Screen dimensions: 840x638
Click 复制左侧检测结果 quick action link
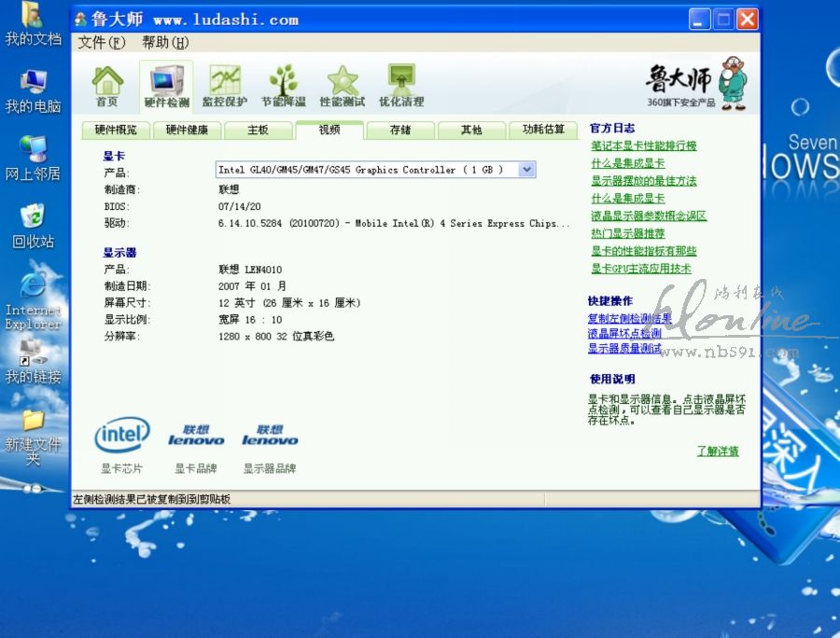[629, 318]
